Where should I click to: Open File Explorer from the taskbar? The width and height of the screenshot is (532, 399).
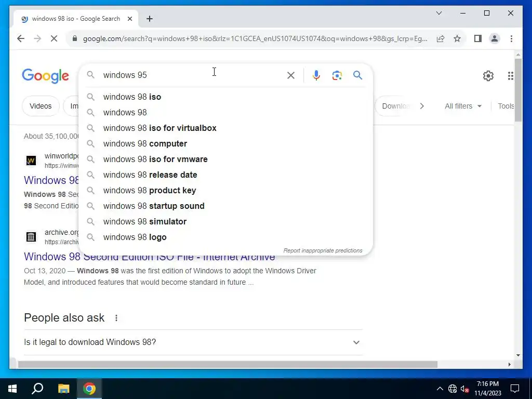pos(63,389)
